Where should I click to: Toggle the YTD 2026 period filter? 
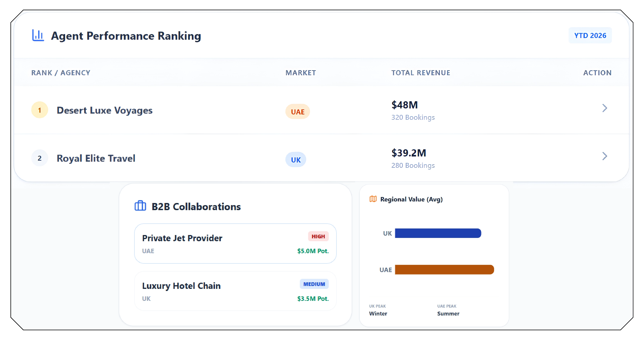590,35
